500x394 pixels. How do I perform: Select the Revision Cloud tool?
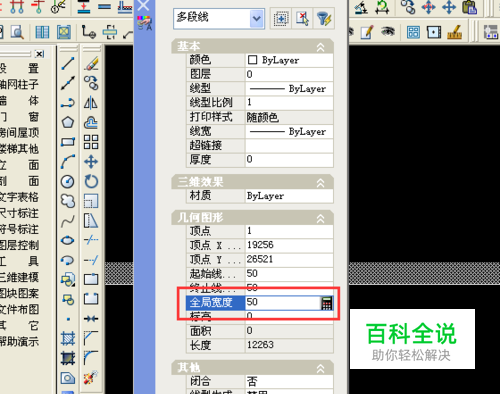(x=68, y=201)
